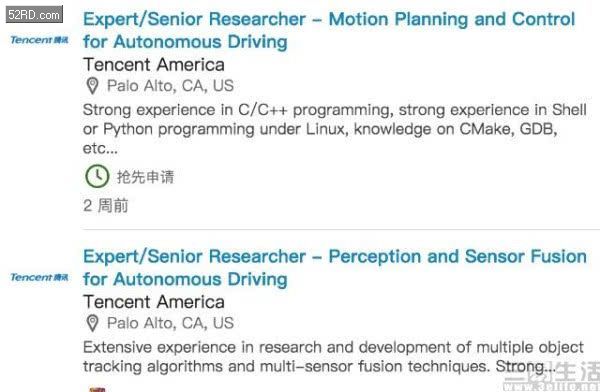
Task: Click Palo Alto location in second listing
Action: coord(170,323)
